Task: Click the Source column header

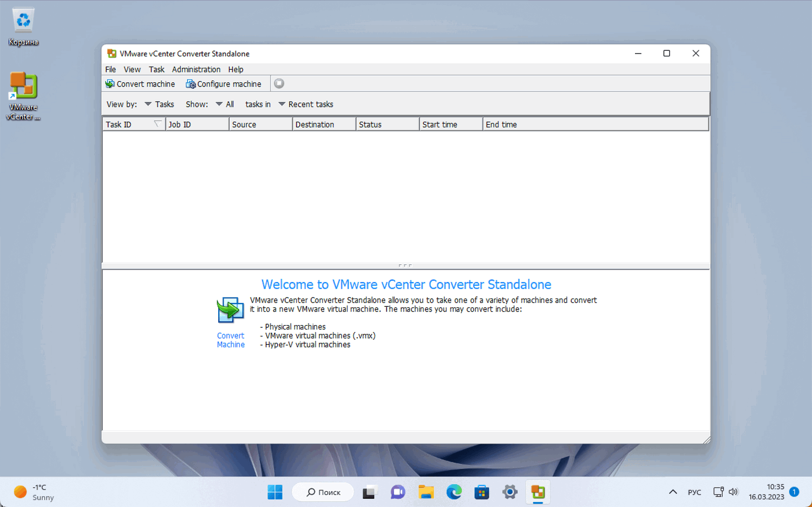Action: coord(260,124)
